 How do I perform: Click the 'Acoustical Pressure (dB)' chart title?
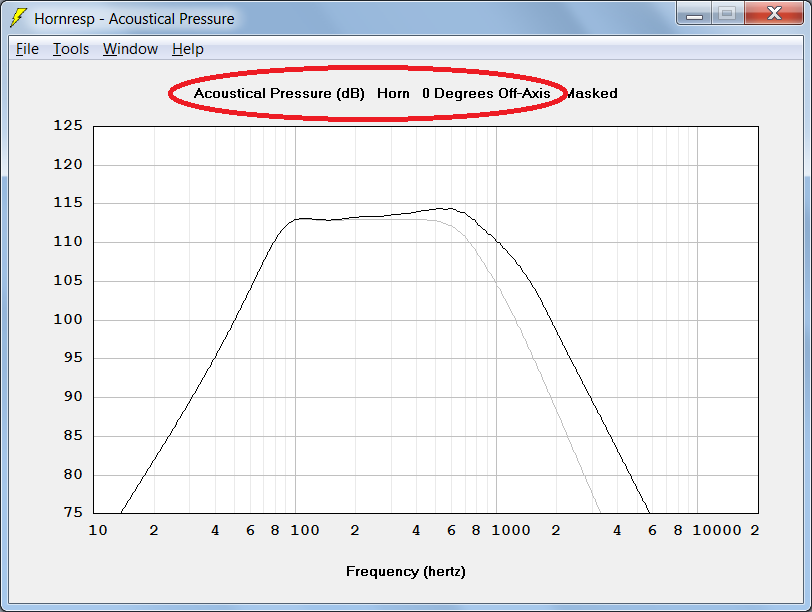[x=279, y=94]
